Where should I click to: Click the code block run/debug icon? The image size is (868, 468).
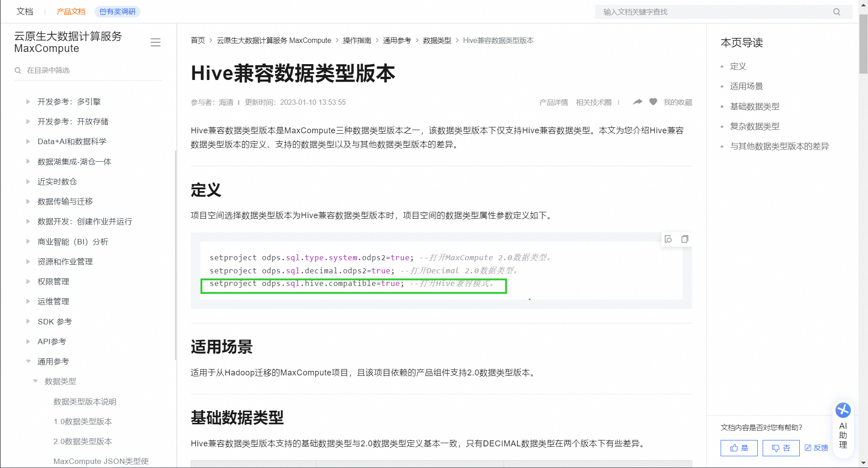point(668,239)
